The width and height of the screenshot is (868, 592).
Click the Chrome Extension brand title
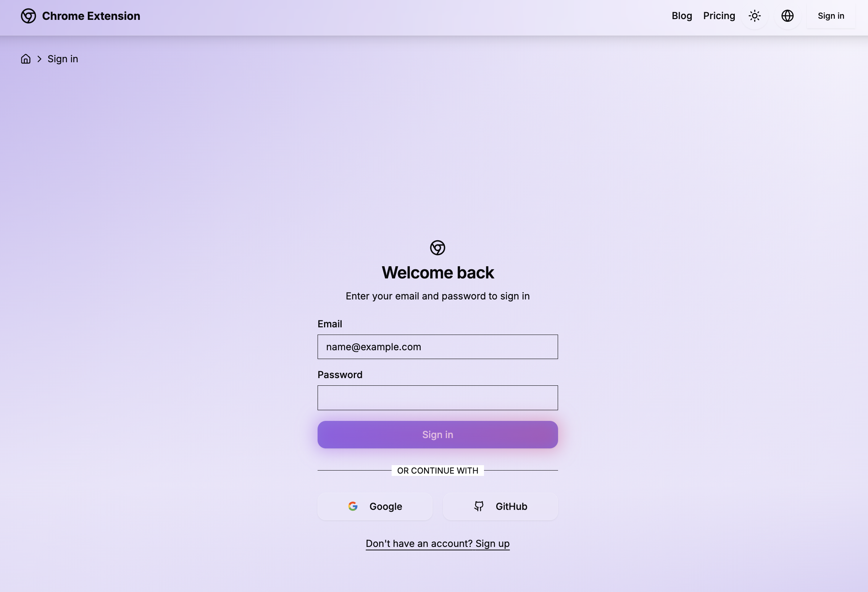[x=91, y=16]
